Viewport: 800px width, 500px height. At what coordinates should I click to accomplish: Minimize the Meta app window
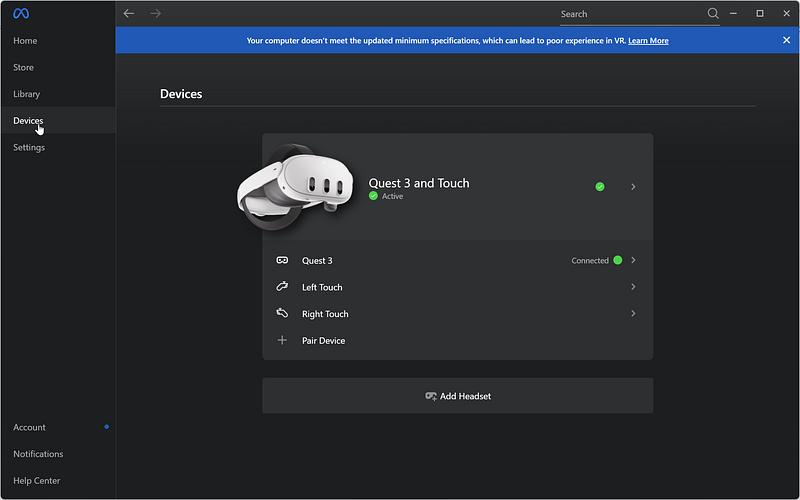733,14
